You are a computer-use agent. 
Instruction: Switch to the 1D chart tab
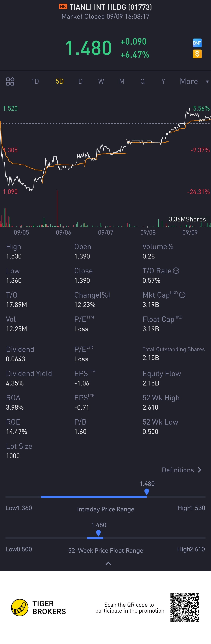coord(35,81)
